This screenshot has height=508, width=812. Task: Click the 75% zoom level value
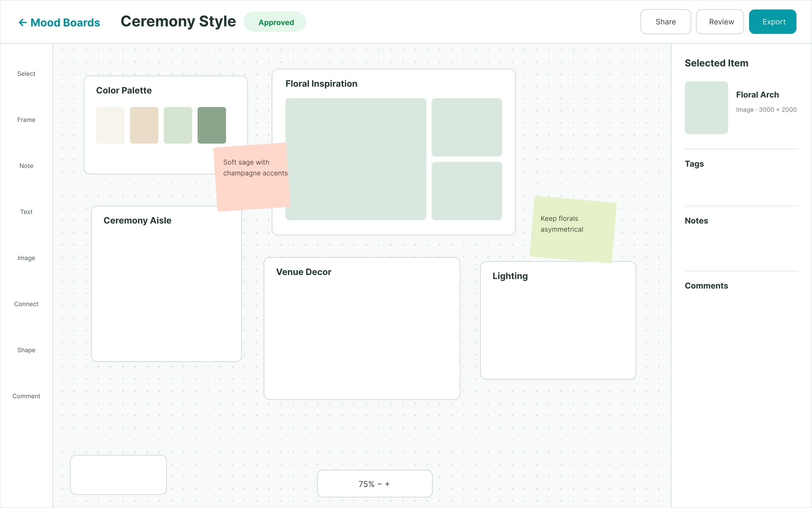(x=366, y=484)
